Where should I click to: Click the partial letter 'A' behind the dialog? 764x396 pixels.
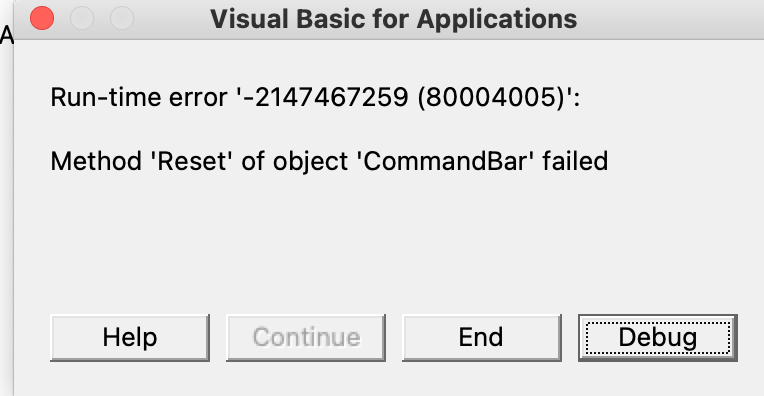(x=7, y=35)
